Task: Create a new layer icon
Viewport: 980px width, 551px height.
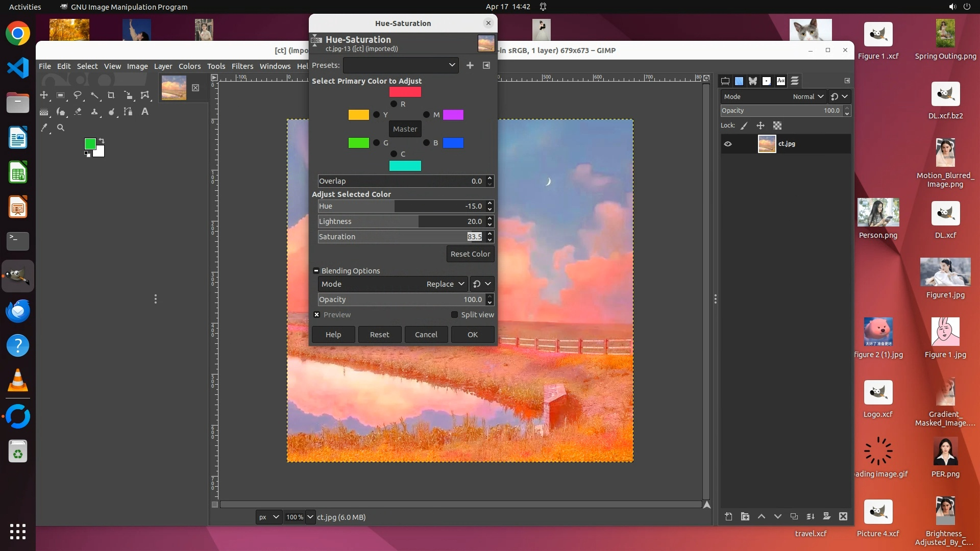Action: [728, 517]
